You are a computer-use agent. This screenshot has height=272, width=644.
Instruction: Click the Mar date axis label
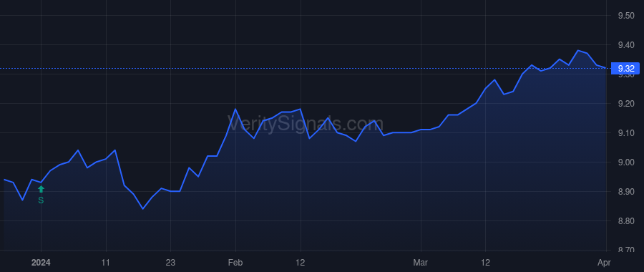(x=421, y=263)
